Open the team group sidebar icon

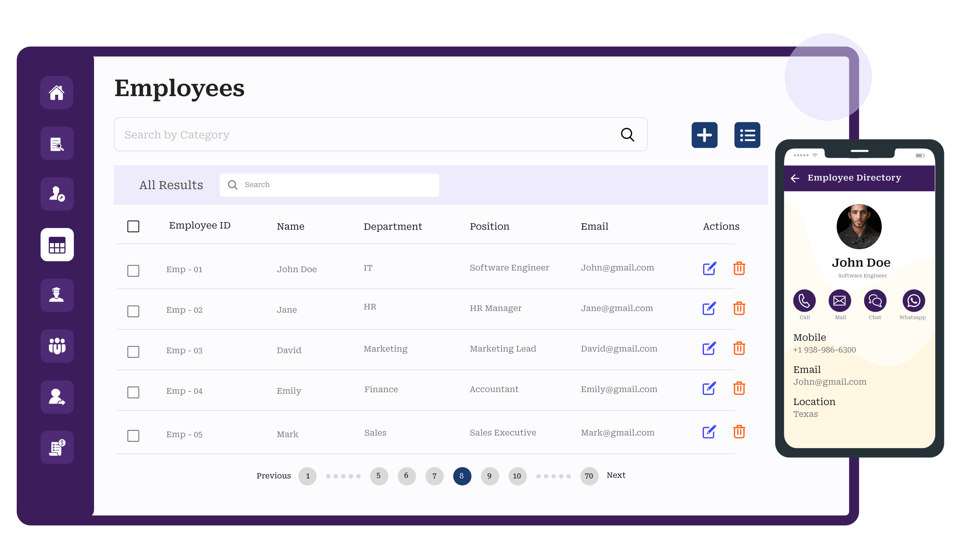[57, 346]
